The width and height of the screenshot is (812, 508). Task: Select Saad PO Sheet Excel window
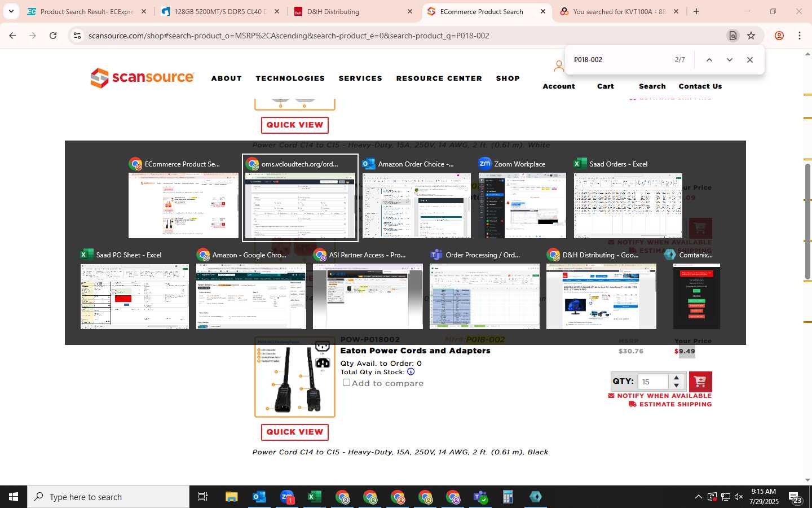135,290
